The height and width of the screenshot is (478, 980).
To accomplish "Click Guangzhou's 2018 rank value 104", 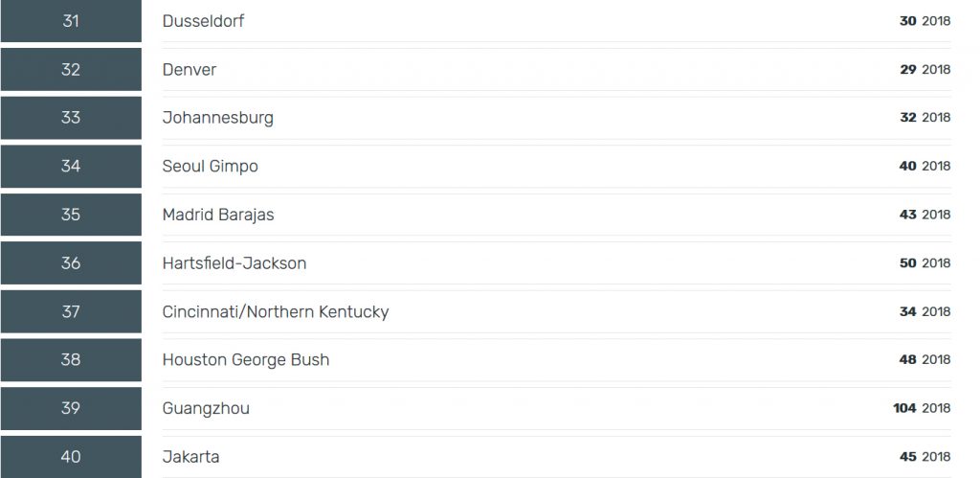I will point(904,409).
